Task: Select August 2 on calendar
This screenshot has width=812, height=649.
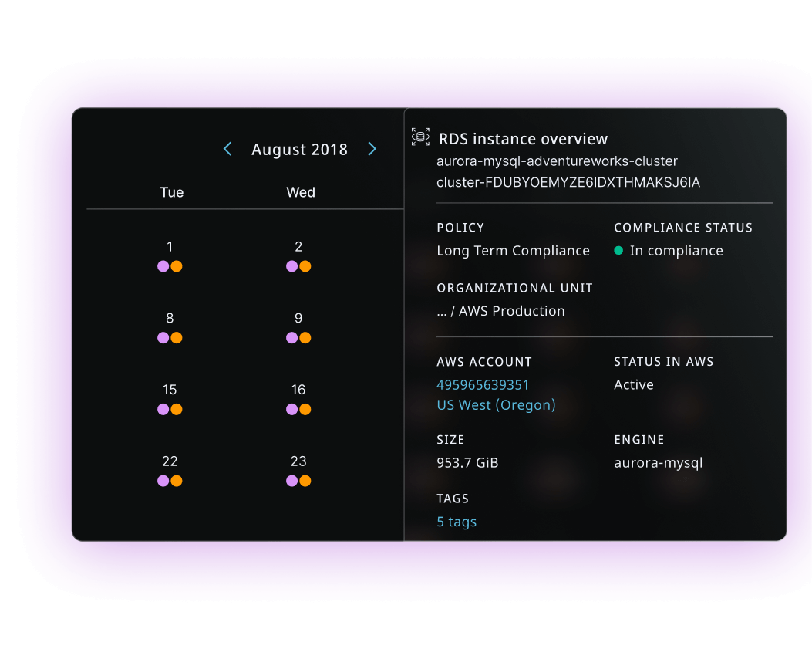Action: (298, 247)
